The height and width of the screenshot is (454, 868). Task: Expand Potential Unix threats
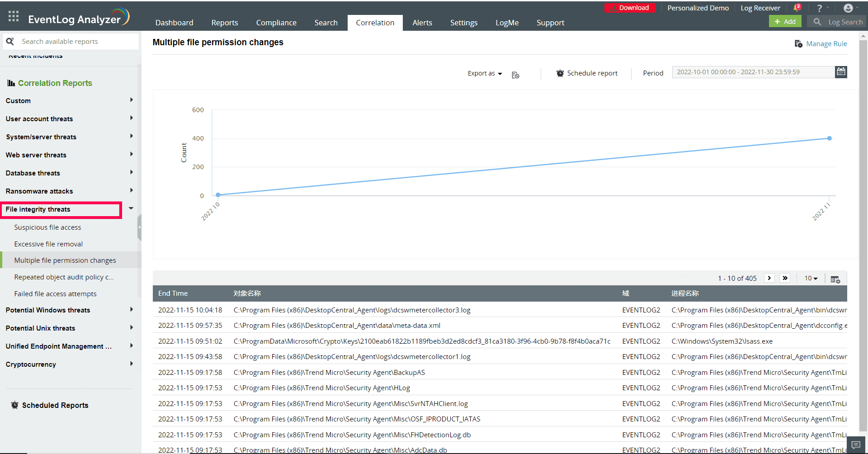point(131,327)
